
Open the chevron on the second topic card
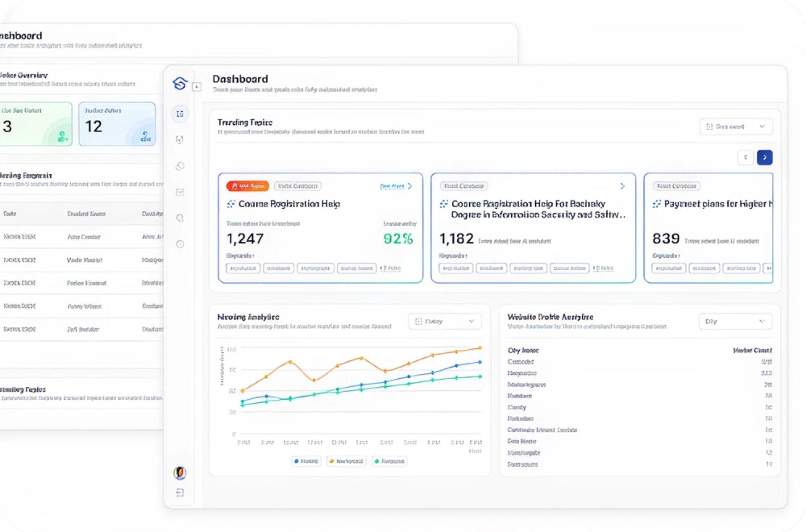tap(622, 186)
